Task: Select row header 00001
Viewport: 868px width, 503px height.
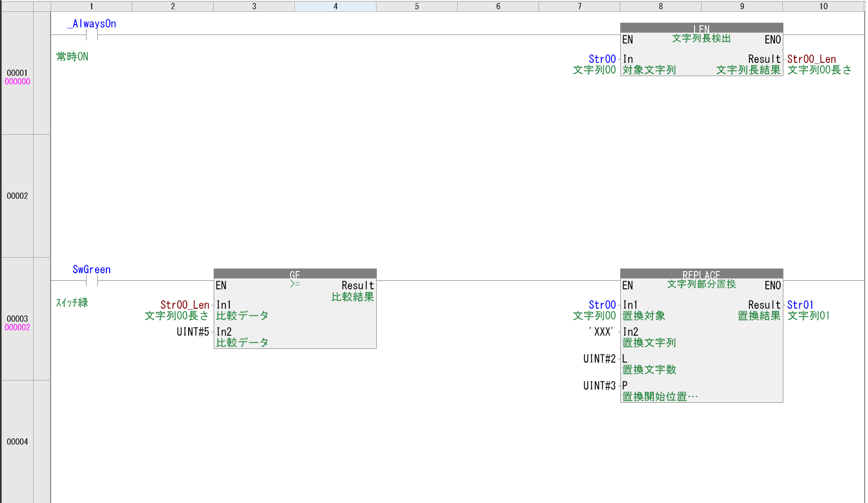Action: 17,73
